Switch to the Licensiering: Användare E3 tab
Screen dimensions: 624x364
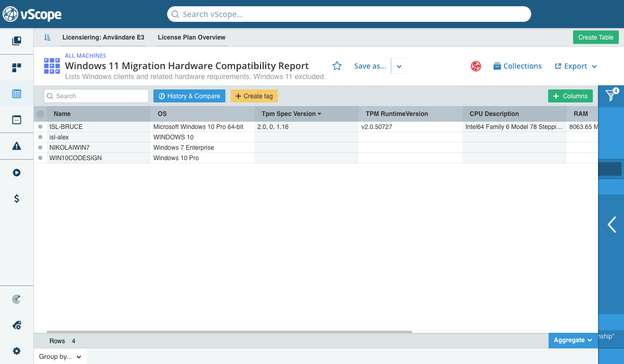(x=103, y=37)
